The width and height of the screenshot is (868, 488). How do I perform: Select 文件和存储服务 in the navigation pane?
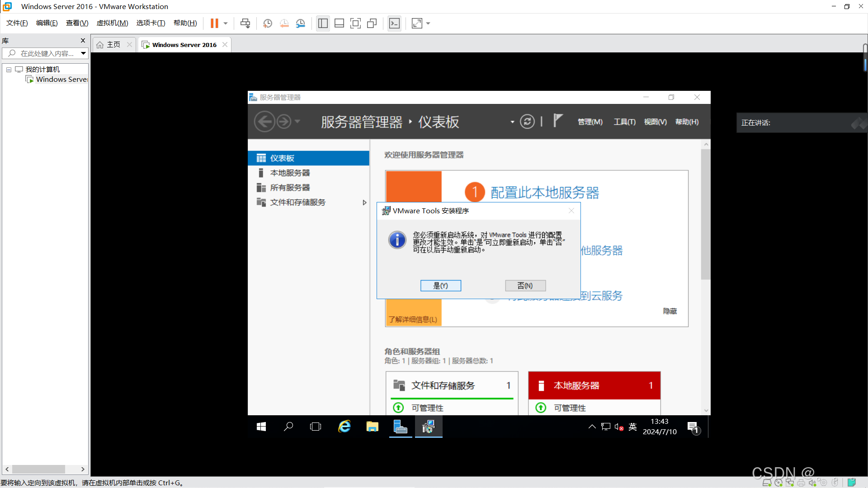(309, 202)
